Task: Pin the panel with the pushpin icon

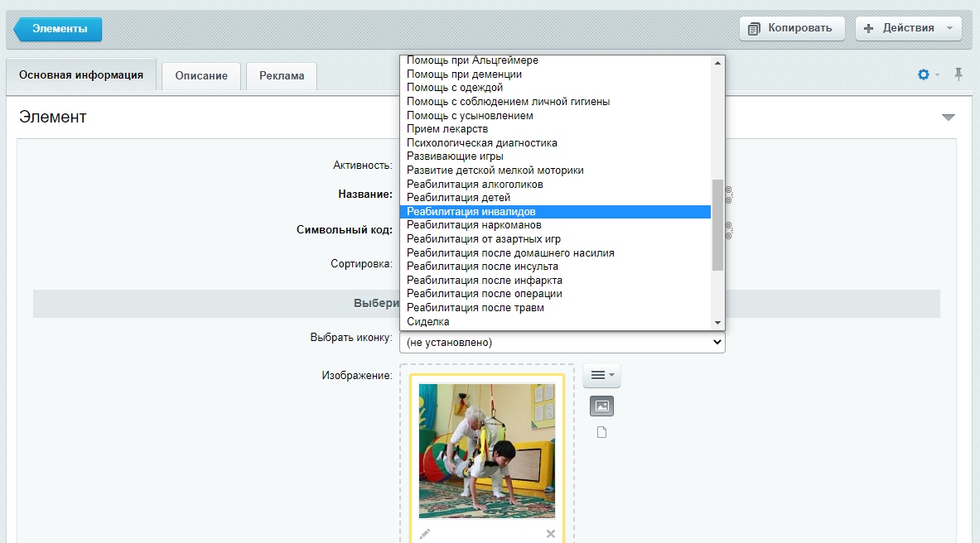Action: (958, 75)
